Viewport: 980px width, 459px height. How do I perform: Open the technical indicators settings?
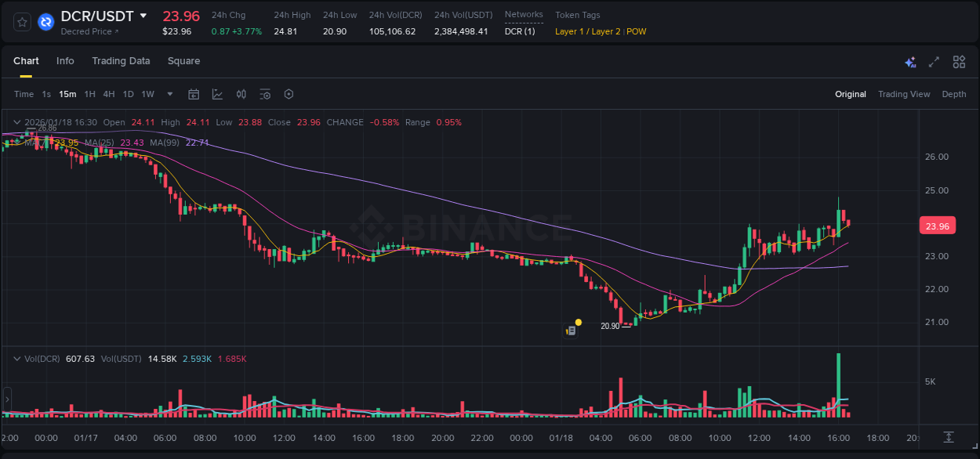(265, 94)
